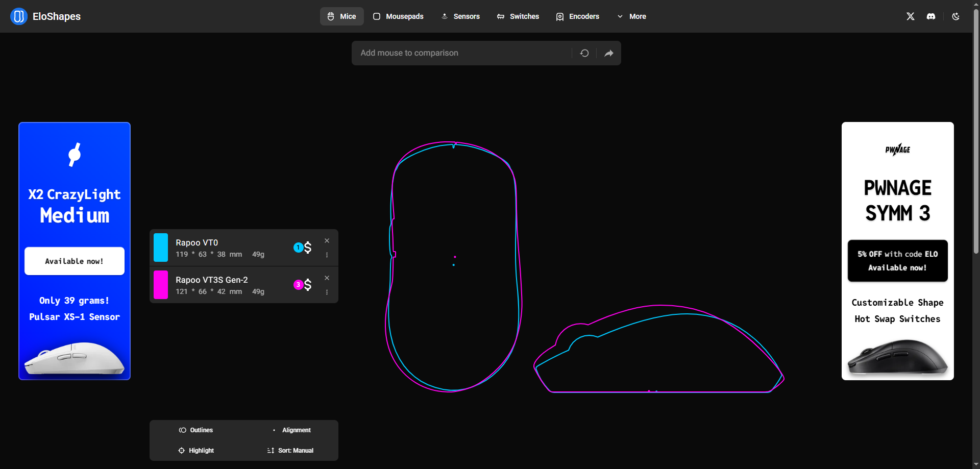Click the 5% OFF with code ELO banner
The width and height of the screenshot is (980, 469).
(898, 261)
